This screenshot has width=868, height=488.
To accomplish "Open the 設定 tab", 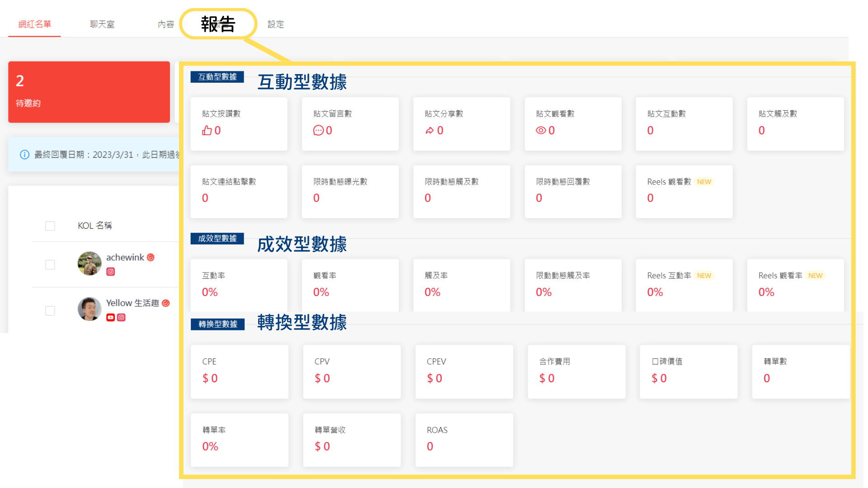I will pyautogui.click(x=276, y=24).
